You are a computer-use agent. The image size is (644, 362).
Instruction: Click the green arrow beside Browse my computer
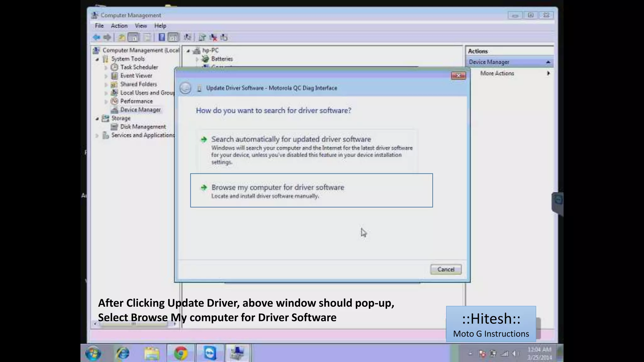[204, 188]
